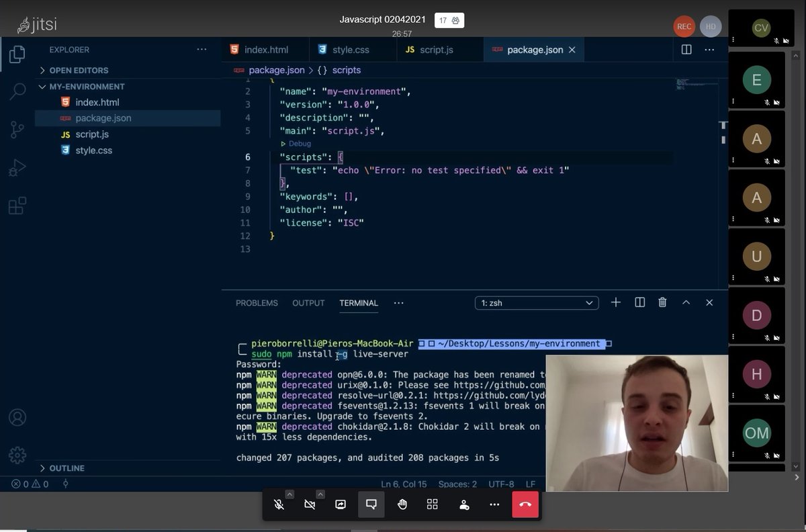Select the H participant thumbnail
This screenshot has height=532, width=806.
pos(757,374)
